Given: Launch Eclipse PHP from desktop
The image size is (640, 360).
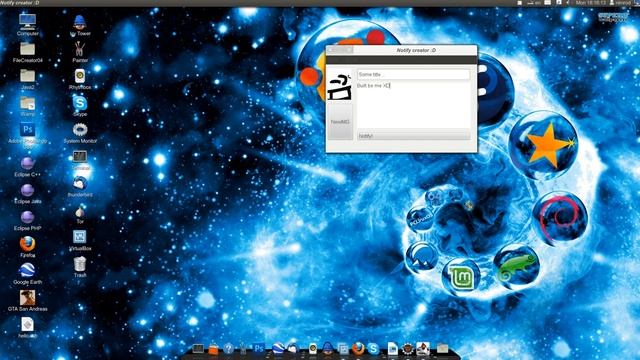Looking at the screenshot, I should point(27,220).
